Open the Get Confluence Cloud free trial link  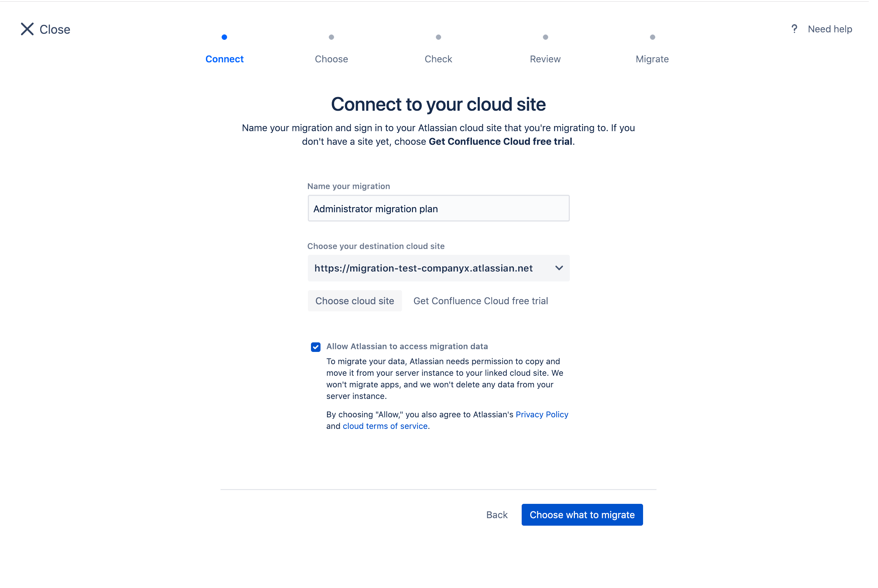[480, 301]
